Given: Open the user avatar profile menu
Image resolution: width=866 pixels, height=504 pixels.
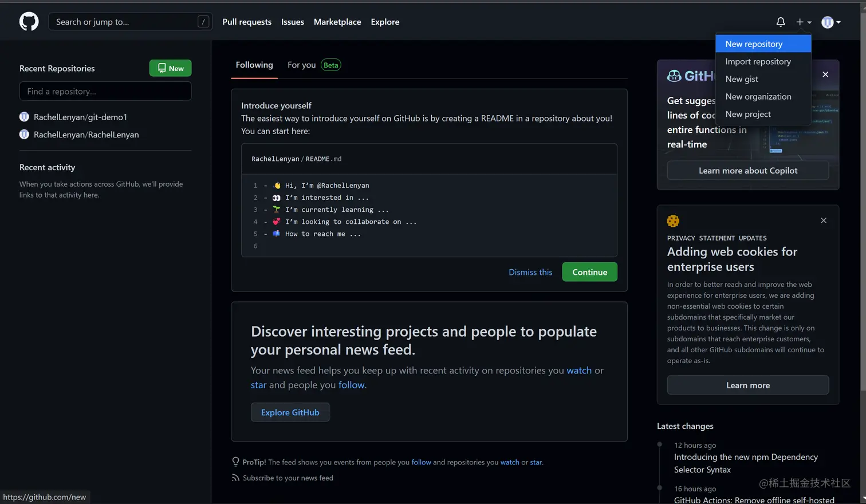Looking at the screenshot, I should pyautogui.click(x=831, y=22).
